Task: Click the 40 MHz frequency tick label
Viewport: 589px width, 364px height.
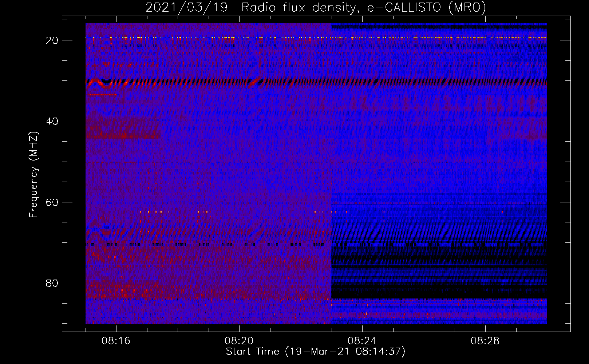Action: (52, 121)
